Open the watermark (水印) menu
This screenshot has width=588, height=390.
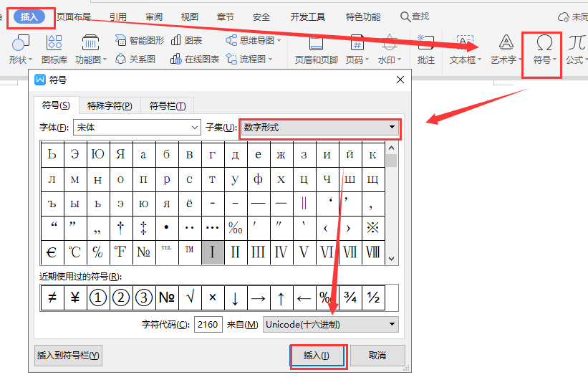click(x=390, y=49)
